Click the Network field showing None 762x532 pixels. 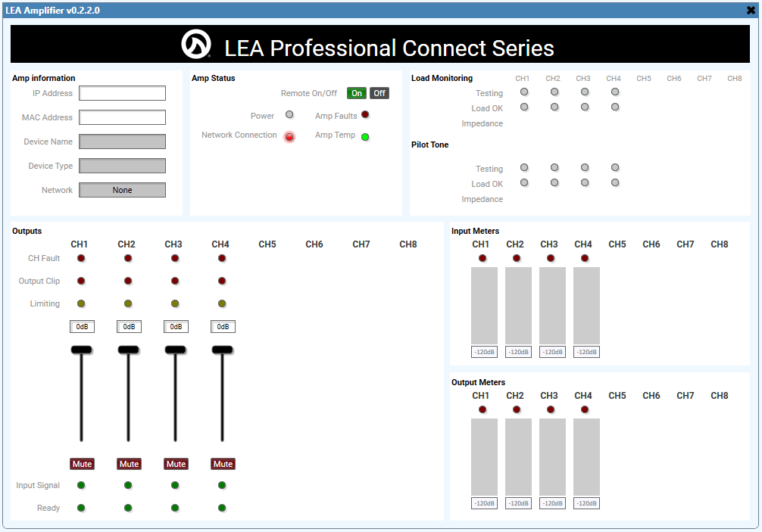(123, 190)
